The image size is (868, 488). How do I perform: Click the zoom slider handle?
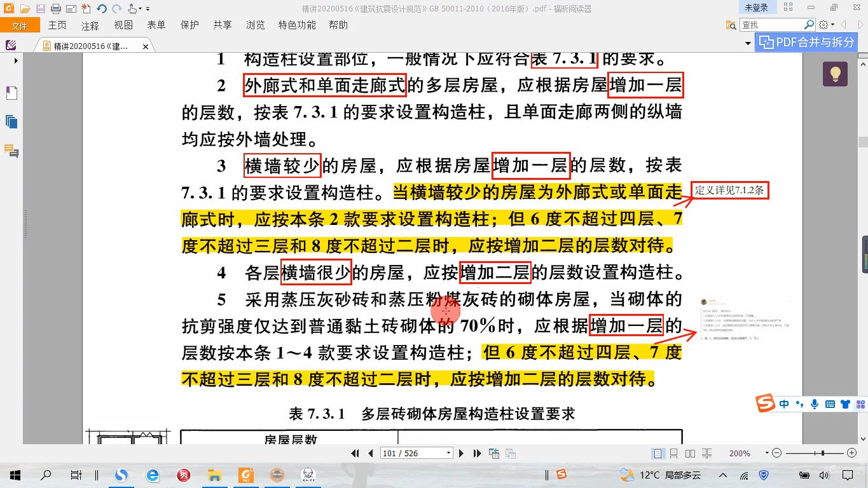pos(823,453)
